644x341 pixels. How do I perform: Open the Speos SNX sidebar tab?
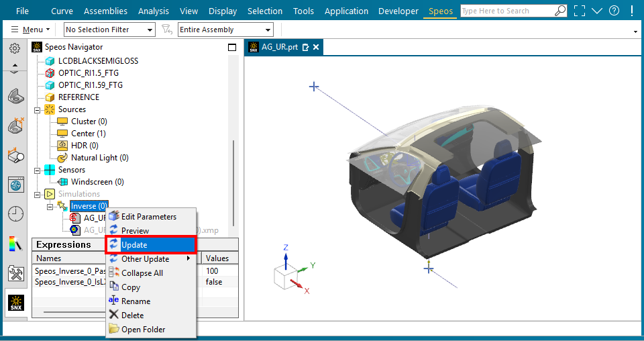16,303
